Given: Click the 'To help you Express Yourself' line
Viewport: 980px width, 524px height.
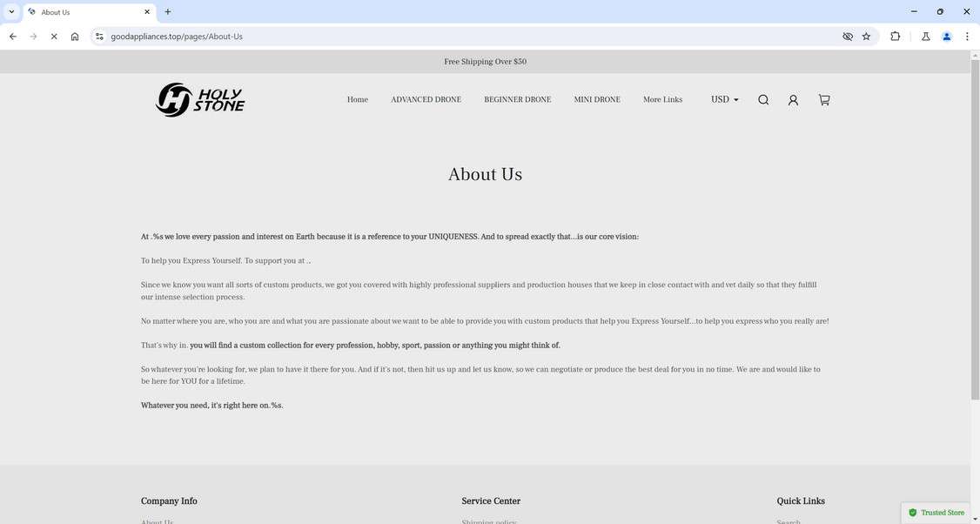Looking at the screenshot, I should 225,261.
